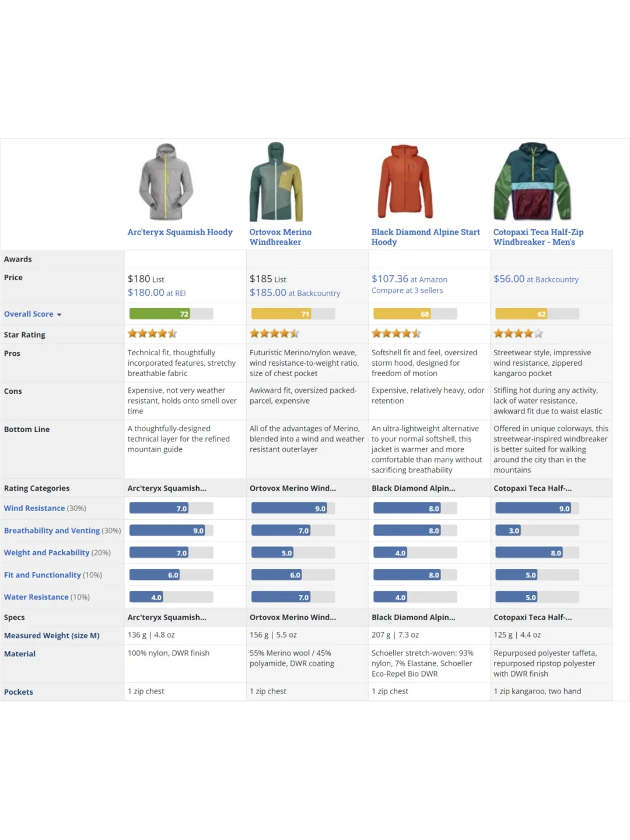Open the Black Diamond Alpine Start Hoody image
Screen dimensions: 630x840
point(405,181)
